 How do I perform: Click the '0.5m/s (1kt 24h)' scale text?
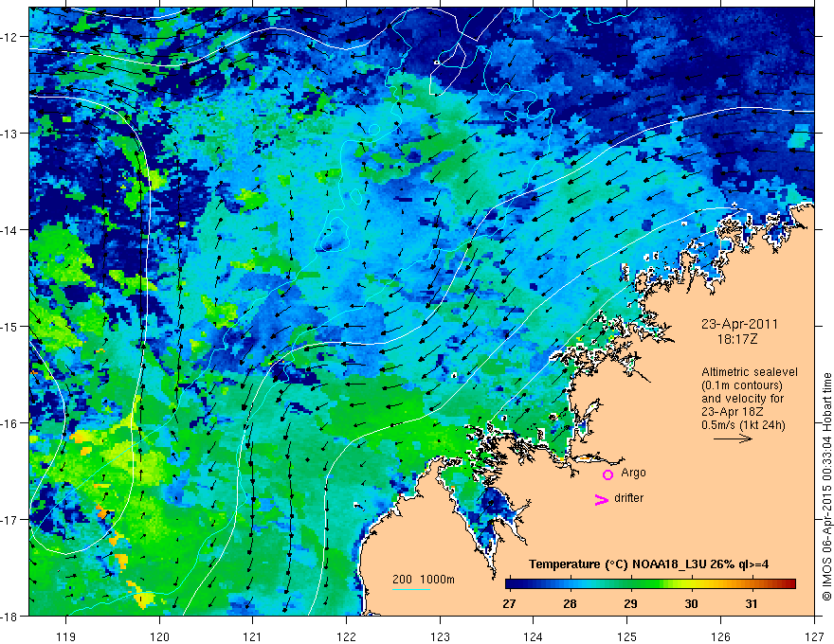[743, 425]
